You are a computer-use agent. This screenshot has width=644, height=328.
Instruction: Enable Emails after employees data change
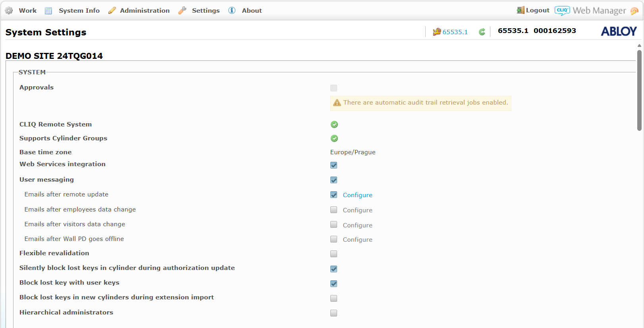pos(334,210)
